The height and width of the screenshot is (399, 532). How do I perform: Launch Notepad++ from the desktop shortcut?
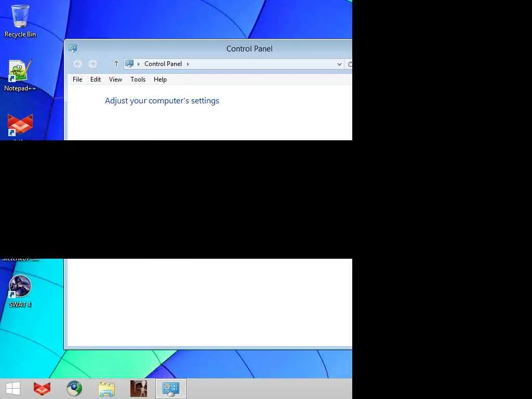(20, 75)
